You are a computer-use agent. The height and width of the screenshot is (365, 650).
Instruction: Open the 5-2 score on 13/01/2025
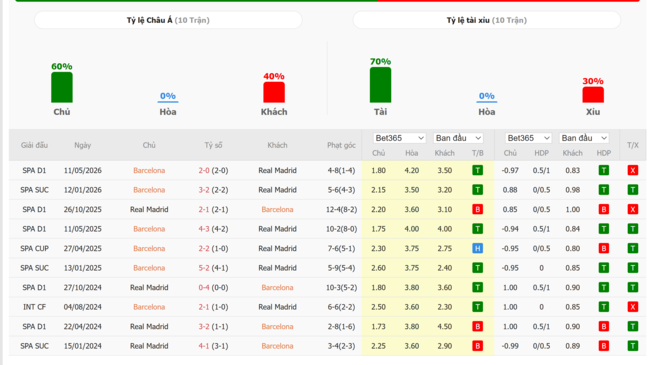click(x=204, y=268)
